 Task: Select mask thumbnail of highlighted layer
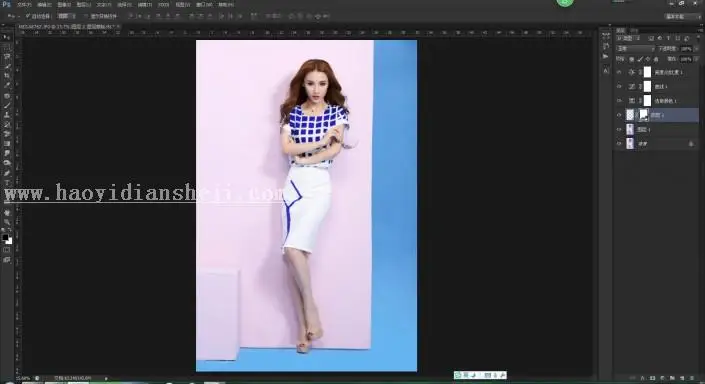643,115
